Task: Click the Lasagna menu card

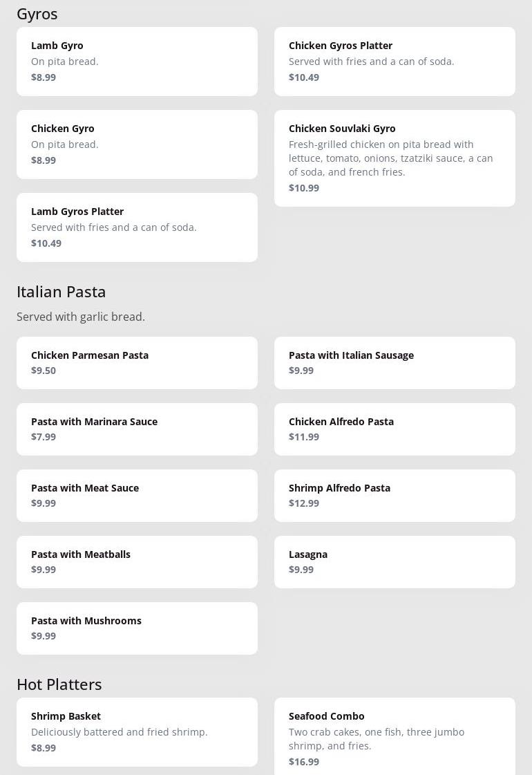Action: [395, 562]
